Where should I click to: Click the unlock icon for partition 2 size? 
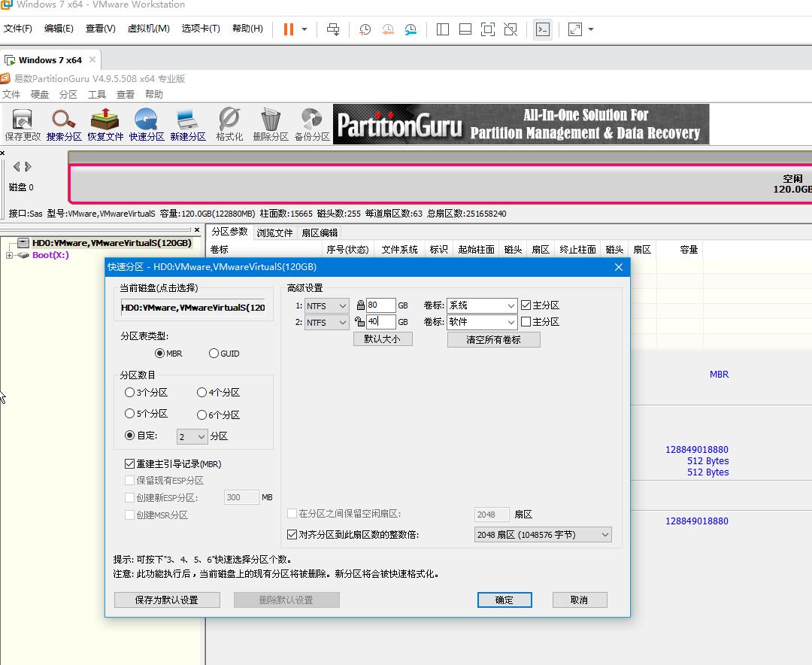pos(360,322)
